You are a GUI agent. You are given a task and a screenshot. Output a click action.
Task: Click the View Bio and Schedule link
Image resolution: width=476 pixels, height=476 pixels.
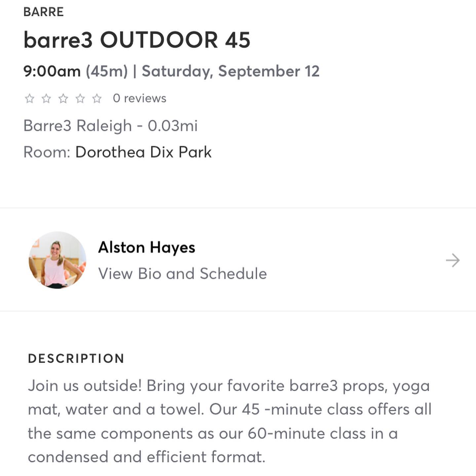(182, 274)
